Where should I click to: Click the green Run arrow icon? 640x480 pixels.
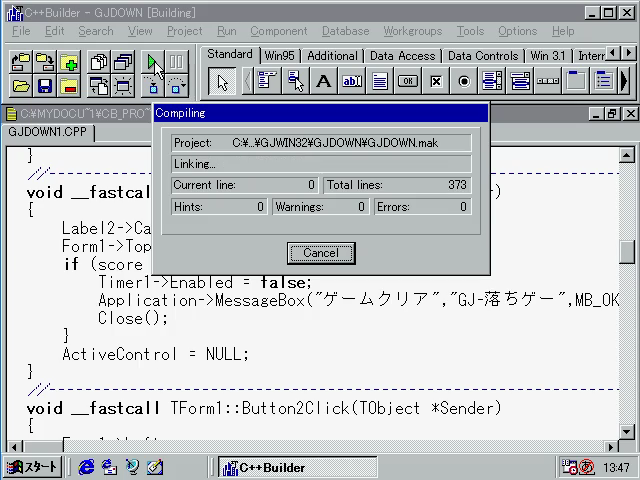[x=153, y=62]
